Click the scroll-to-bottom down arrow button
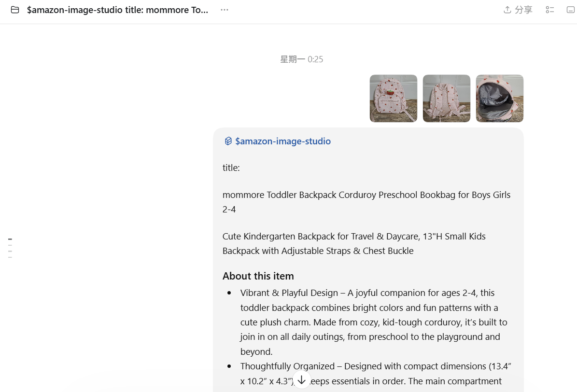The width and height of the screenshot is (577, 392). pos(302,380)
